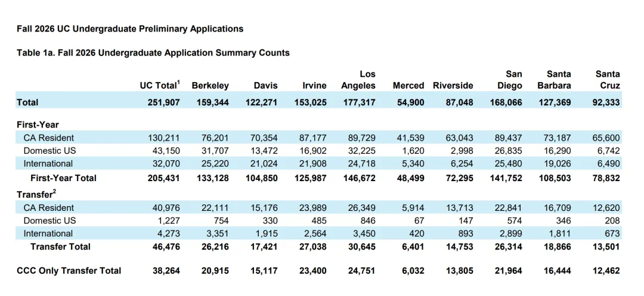Click the Riverside column header
The height and width of the screenshot is (296, 644).
(x=453, y=86)
